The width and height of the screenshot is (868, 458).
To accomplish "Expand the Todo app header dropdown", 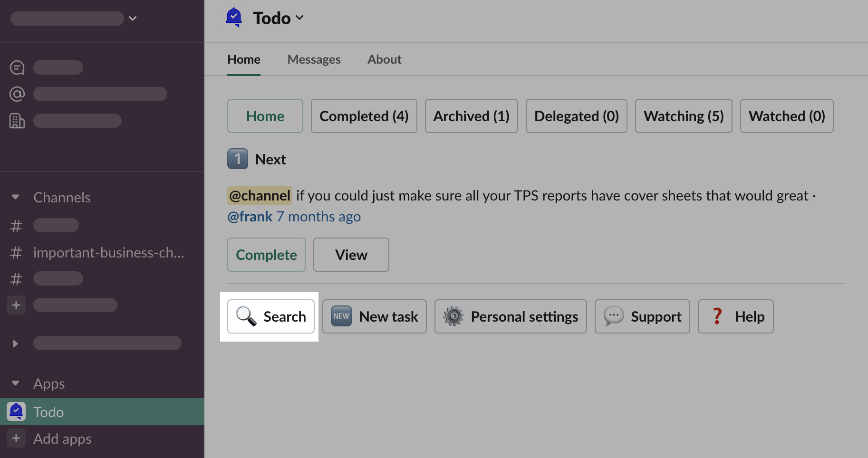I will pyautogui.click(x=299, y=18).
